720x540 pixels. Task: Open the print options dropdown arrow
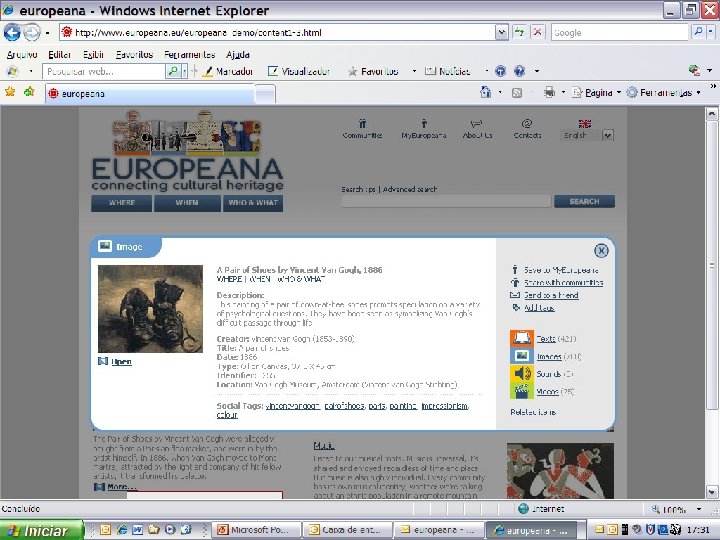tap(563, 93)
